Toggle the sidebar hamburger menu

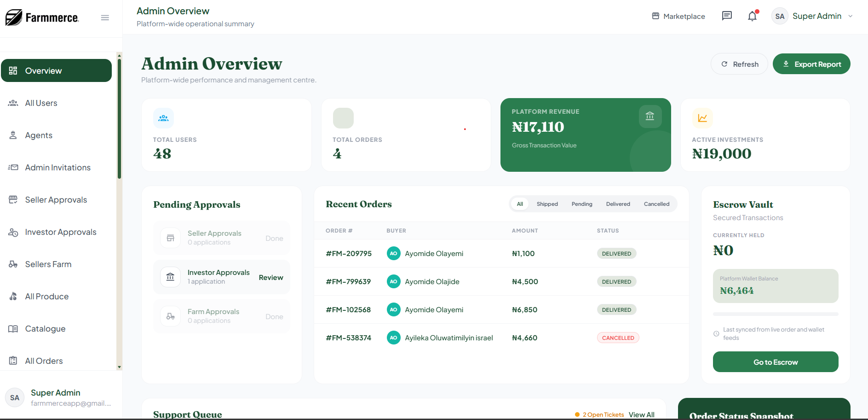tap(105, 17)
